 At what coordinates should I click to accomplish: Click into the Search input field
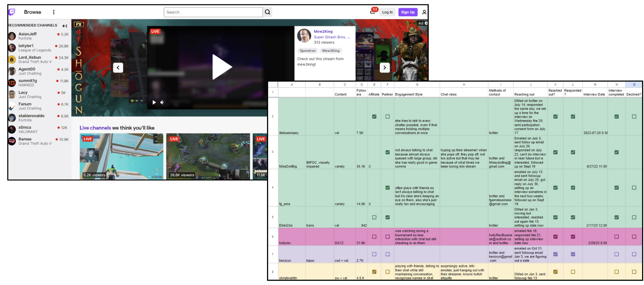[x=213, y=12]
